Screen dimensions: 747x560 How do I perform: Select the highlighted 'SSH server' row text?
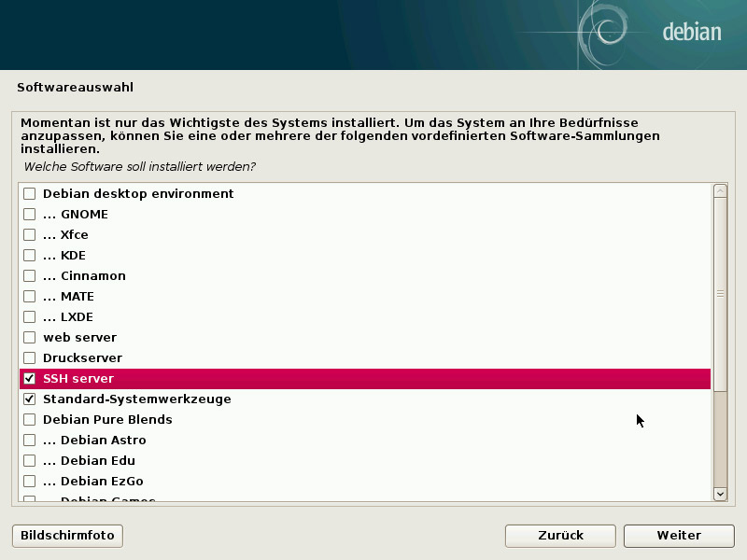coord(78,379)
